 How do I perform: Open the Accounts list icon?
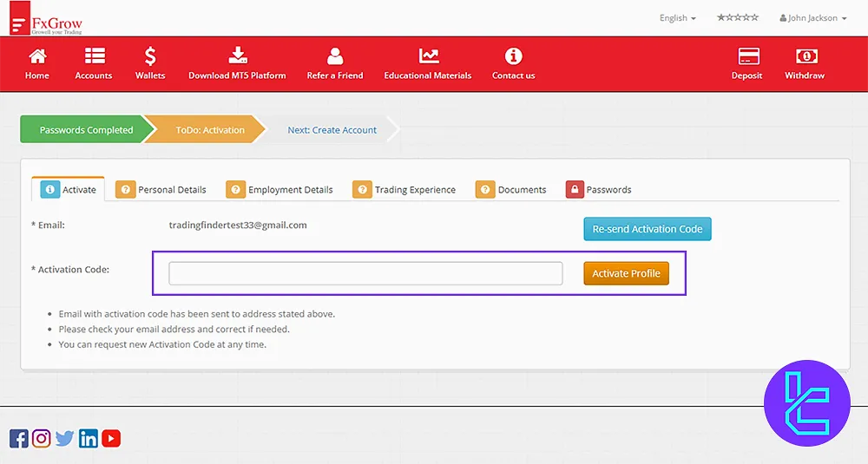(94, 56)
